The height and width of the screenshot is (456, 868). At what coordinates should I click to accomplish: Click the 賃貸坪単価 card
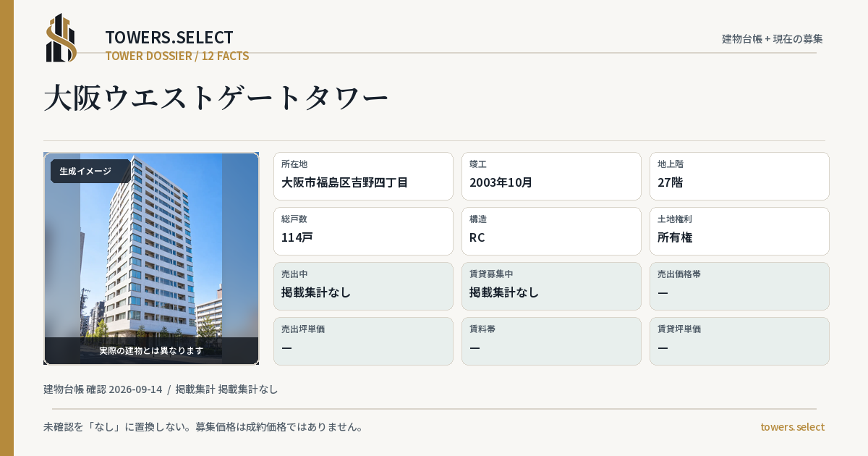coord(739,341)
